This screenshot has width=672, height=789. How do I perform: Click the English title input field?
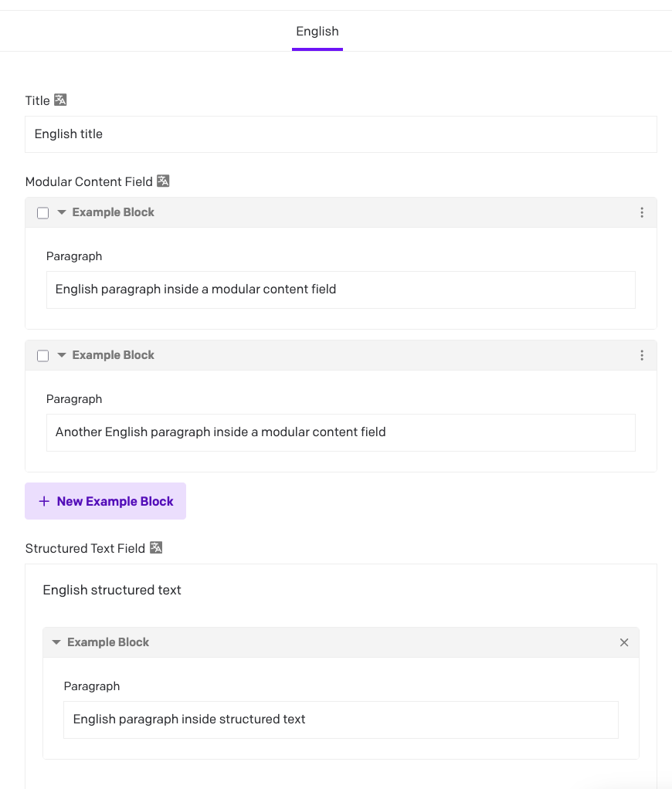pyautogui.click(x=341, y=134)
